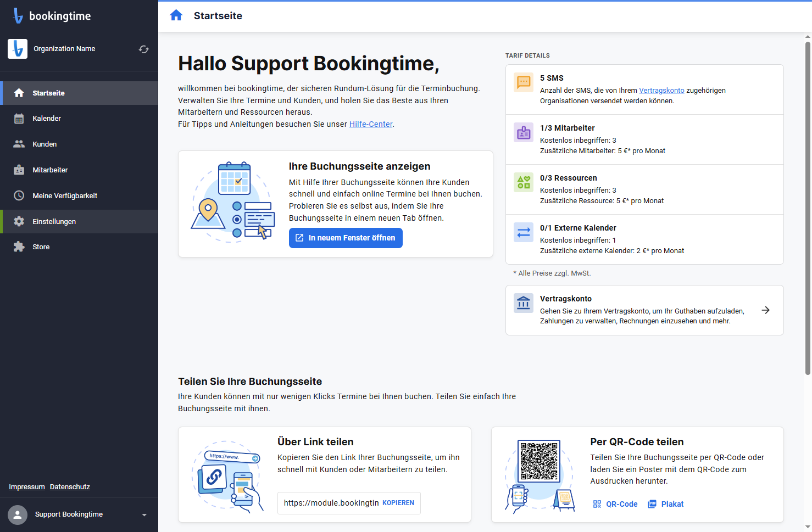Click the booking page URL field
The width and height of the screenshot is (812, 532).
331,503
